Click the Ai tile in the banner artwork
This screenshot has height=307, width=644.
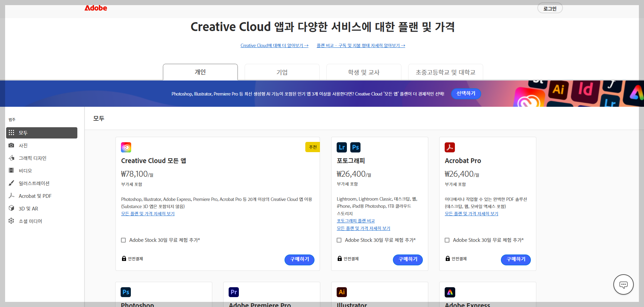[x=558, y=89]
